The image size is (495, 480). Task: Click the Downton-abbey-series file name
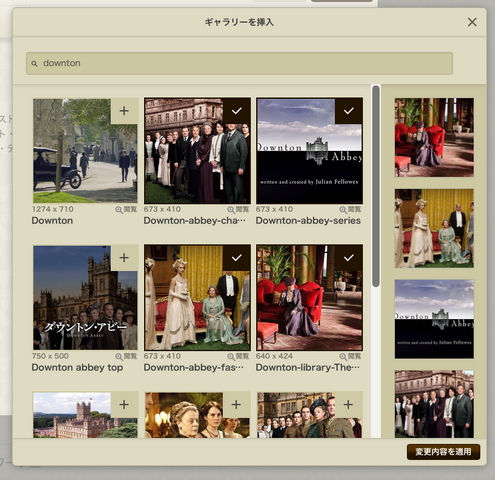[308, 221]
